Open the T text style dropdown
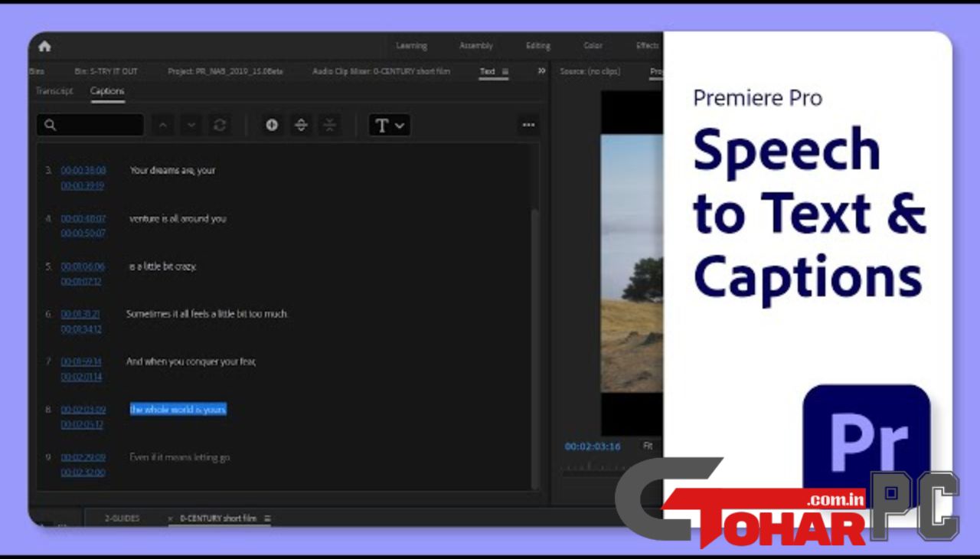Screen dimensions: 980x559 (x=390, y=126)
